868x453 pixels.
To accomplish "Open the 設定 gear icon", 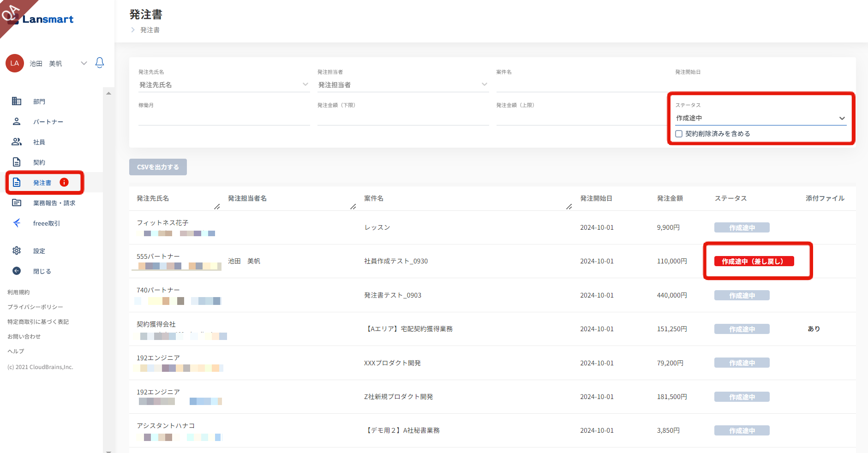I will [x=17, y=250].
